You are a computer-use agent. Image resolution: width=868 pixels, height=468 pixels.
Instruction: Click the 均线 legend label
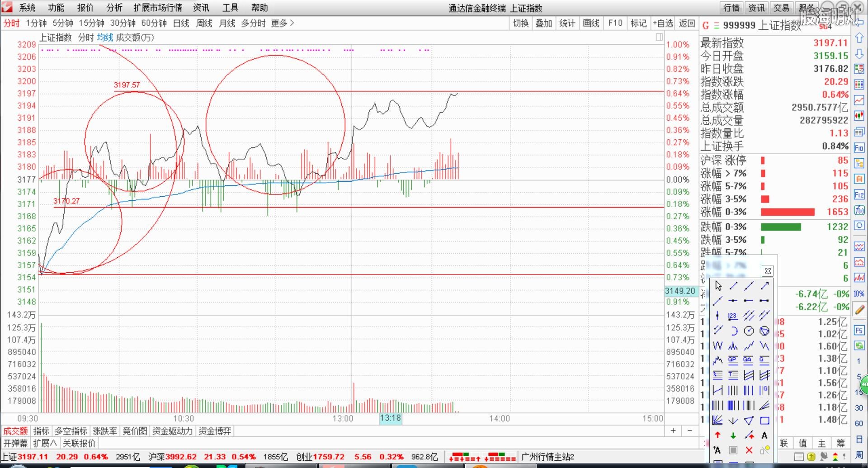(x=105, y=38)
